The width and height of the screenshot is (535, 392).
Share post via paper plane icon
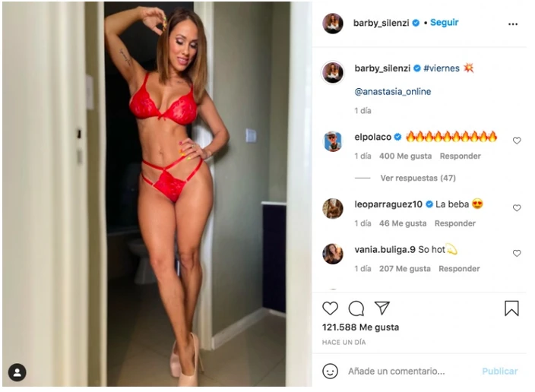click(x=381, y=308)
